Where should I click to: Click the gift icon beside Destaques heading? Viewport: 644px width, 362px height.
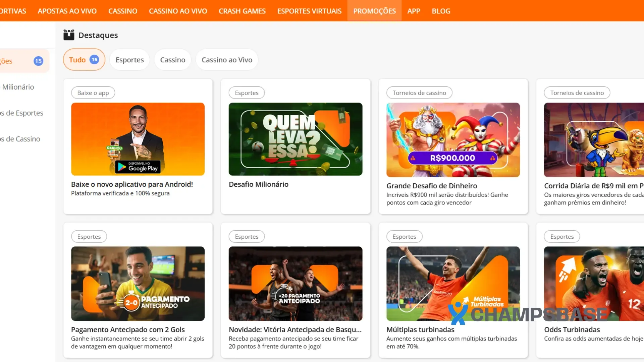(68, 35)
